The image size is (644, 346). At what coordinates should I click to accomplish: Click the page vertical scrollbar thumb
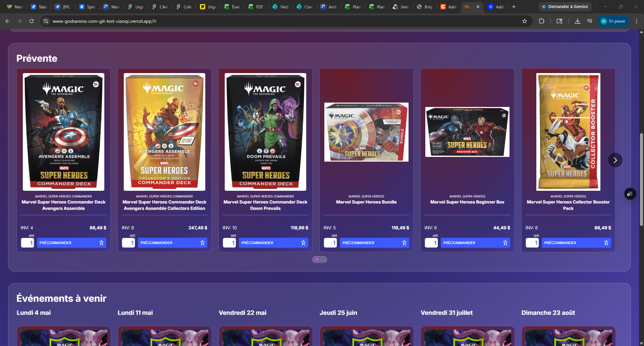click(x=641, y=179)
